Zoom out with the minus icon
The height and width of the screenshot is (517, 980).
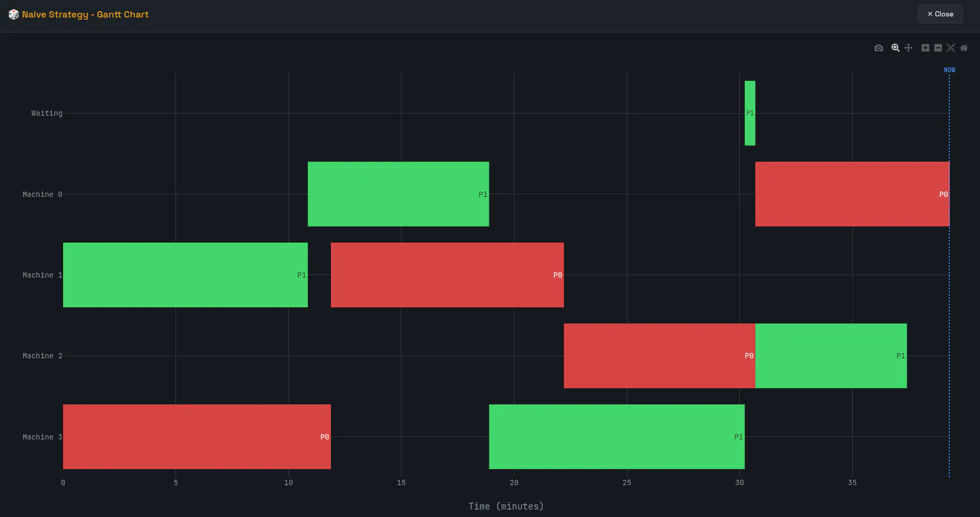point(938,48)
